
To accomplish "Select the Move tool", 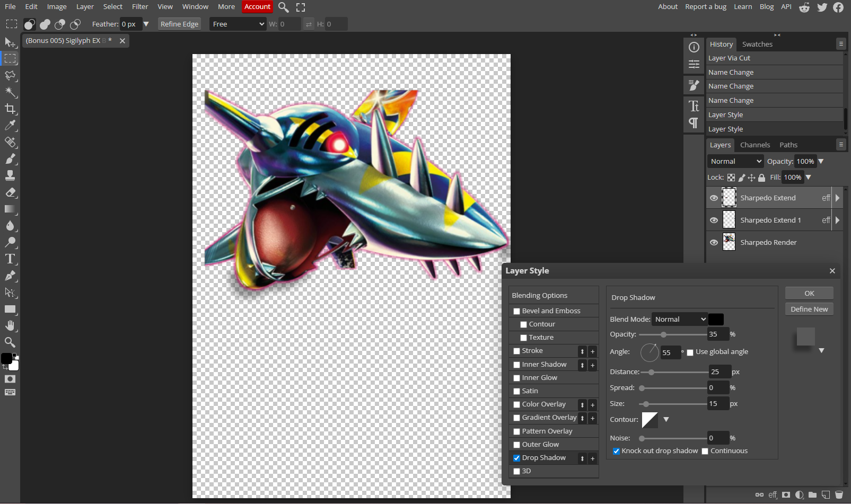I will click(x=10, y=42).
